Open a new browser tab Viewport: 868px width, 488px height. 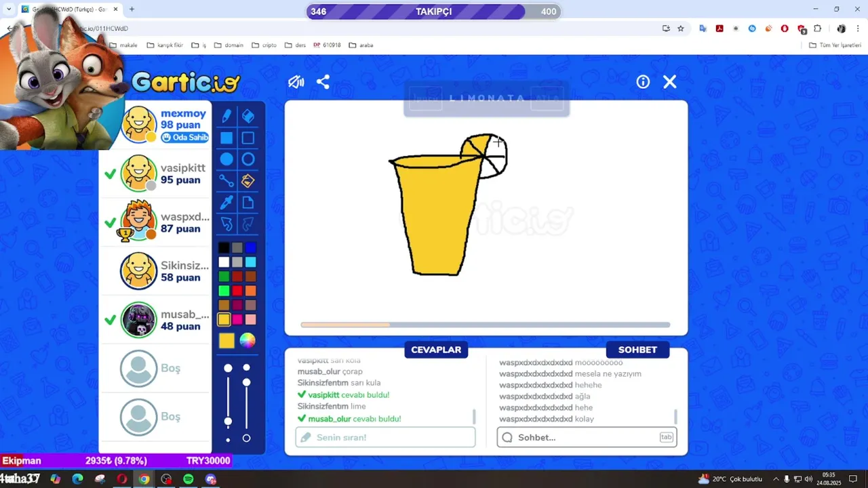click(x=132, y=9)
